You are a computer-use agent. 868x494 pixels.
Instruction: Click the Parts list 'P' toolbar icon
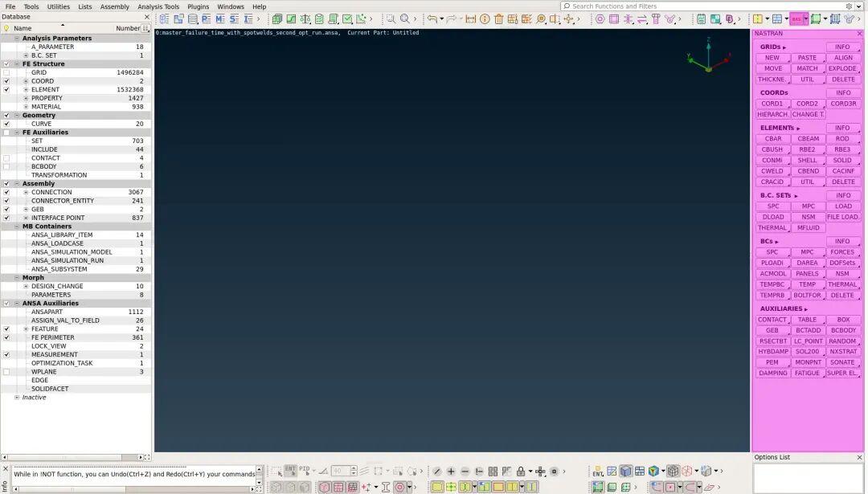(207, 18)
